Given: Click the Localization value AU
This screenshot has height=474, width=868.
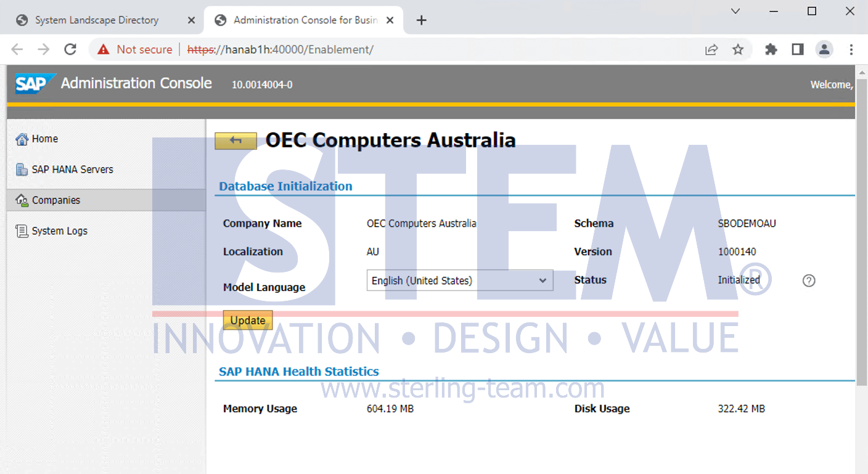Looking at the screenshot, I should (373, 251).
